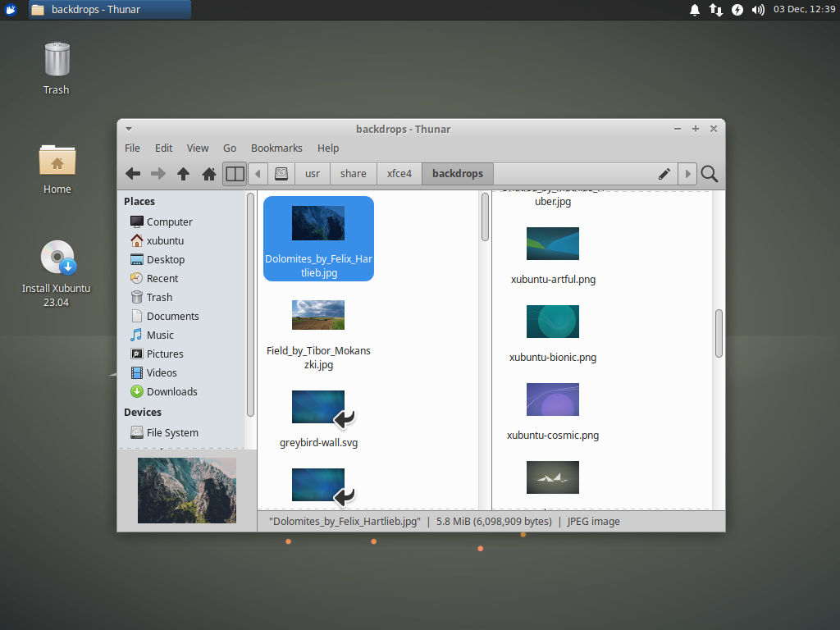This screenshot has width=840, height=630.
Task: Navigate up one directory with the up arrow
Action: (x=183, y=173)
